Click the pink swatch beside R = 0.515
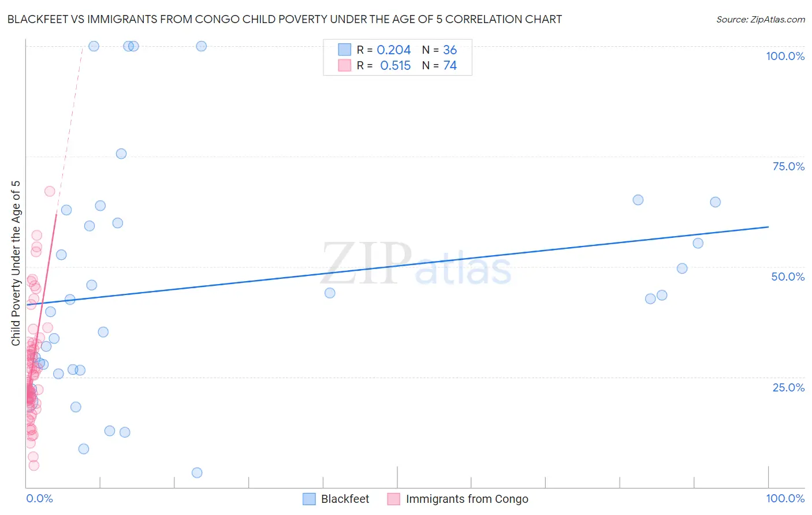The height and width of the screenshot is (515, 812). [x=345, y=65]
